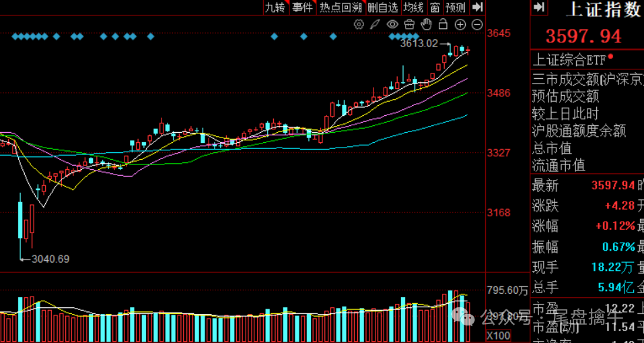Click the 795.60万 volume axis label

pyautogui.click(x=507, y=290)
